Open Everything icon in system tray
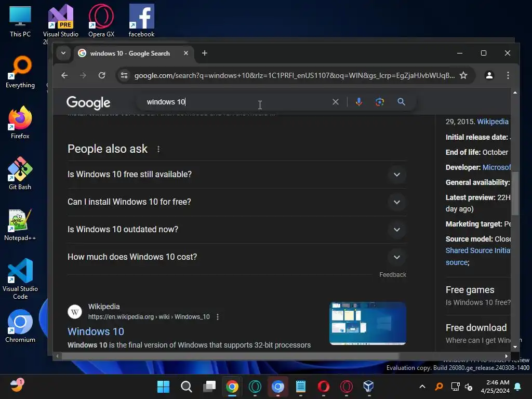The image size is (532, 399). tap(438, 387)
